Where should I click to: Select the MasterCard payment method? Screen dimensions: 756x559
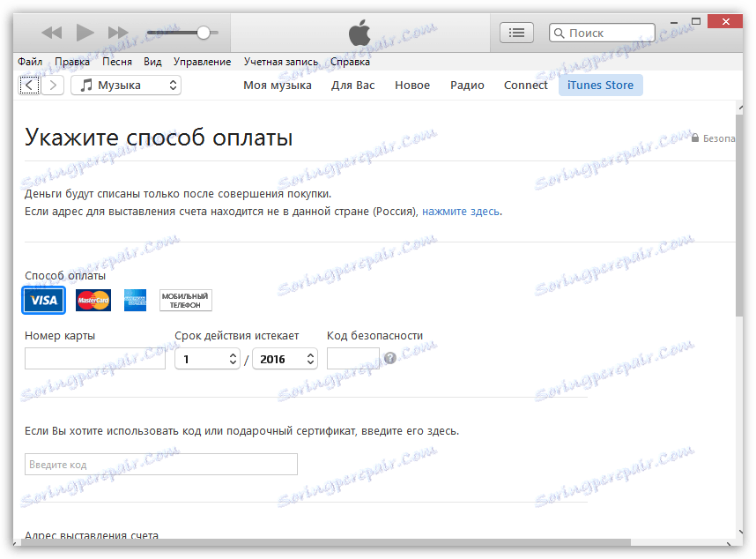point(93,300)
